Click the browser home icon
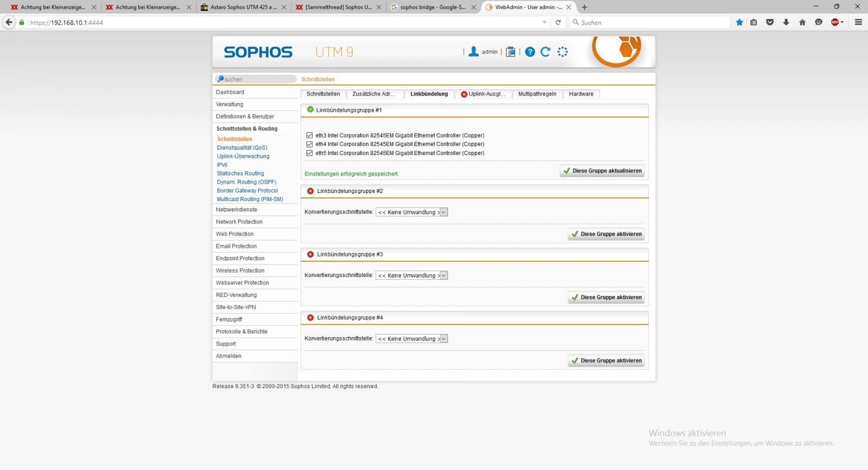 (x=802, y=22)
